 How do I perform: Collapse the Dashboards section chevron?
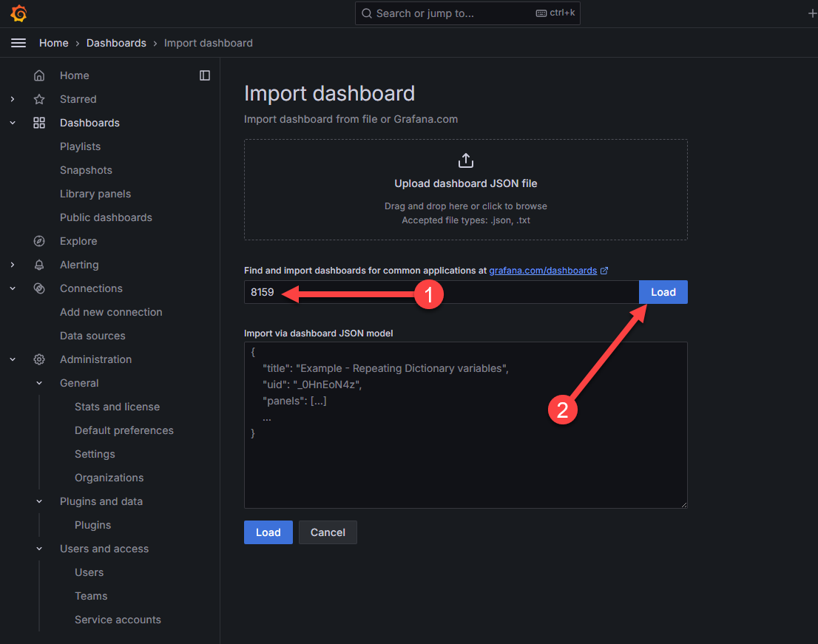(13, 123)
